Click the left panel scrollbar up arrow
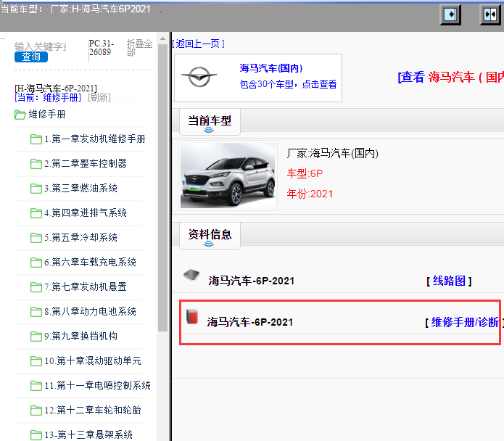Image resolution: width=504 pixels, height=441 pixels. click(x=162, y=38)
